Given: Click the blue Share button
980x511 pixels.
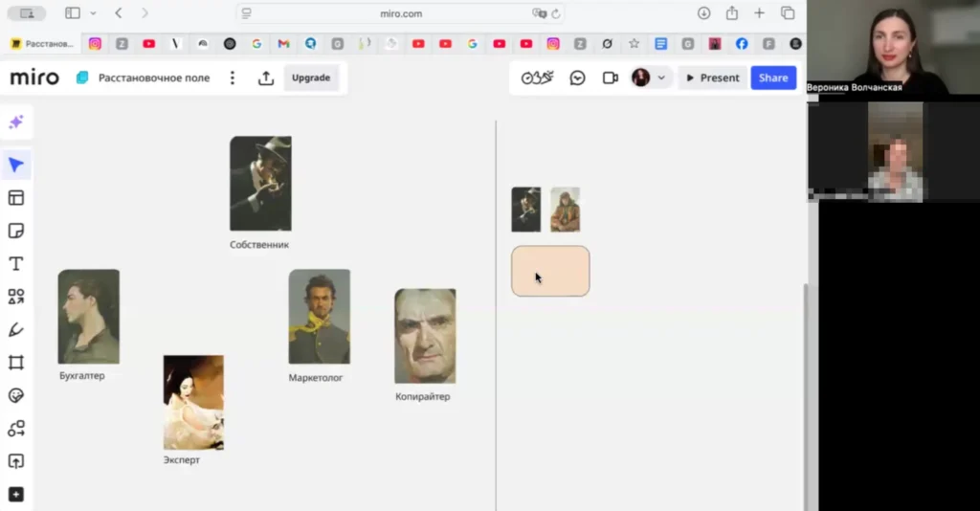Looking at the screenshot, I should click(773, 78).
